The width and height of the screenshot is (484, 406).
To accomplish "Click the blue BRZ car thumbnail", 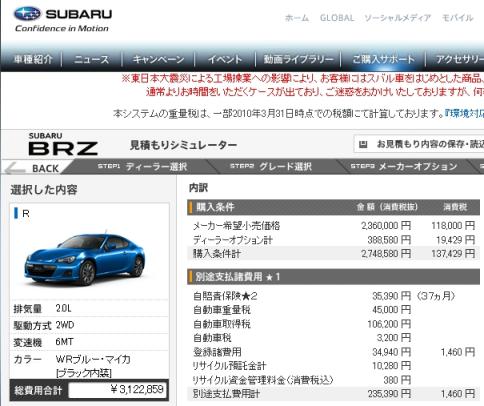I will [x=85, y=259].
